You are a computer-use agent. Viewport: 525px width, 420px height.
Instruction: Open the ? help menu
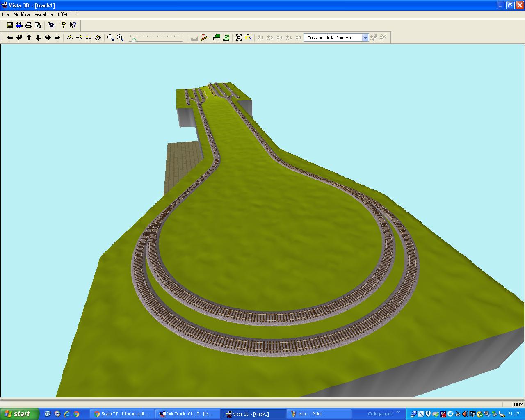(76, 14)
